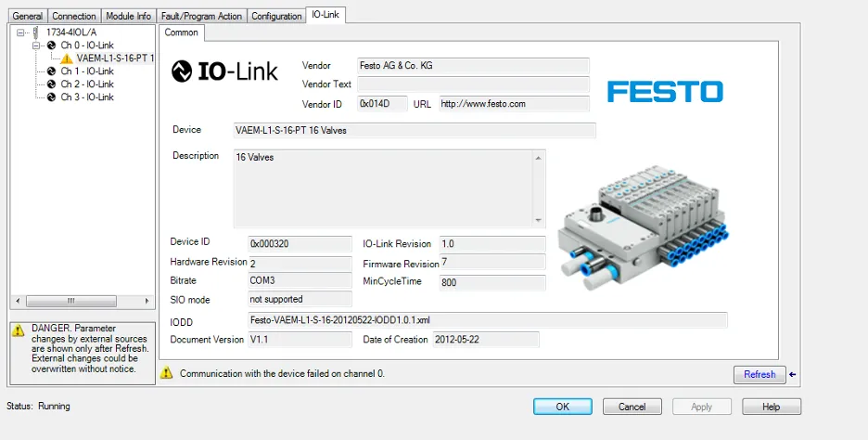Click the Description box scroll up arrow
Viewport: 868px width, 440px height.
click(538, 158)
